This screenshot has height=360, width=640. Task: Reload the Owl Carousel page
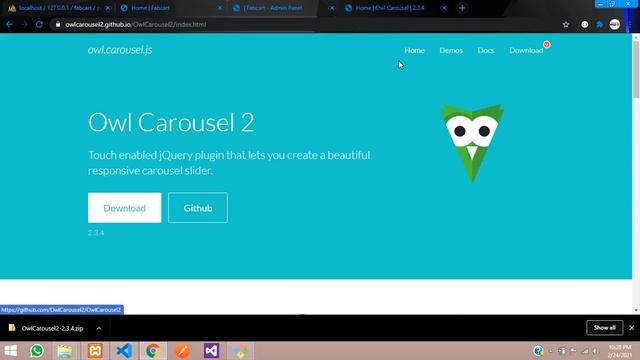coord(39,24)
